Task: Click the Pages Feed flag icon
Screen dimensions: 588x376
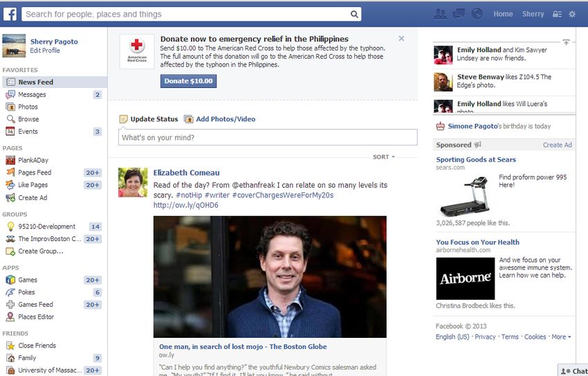Action: pyautogui.click(x=10, y=172)
